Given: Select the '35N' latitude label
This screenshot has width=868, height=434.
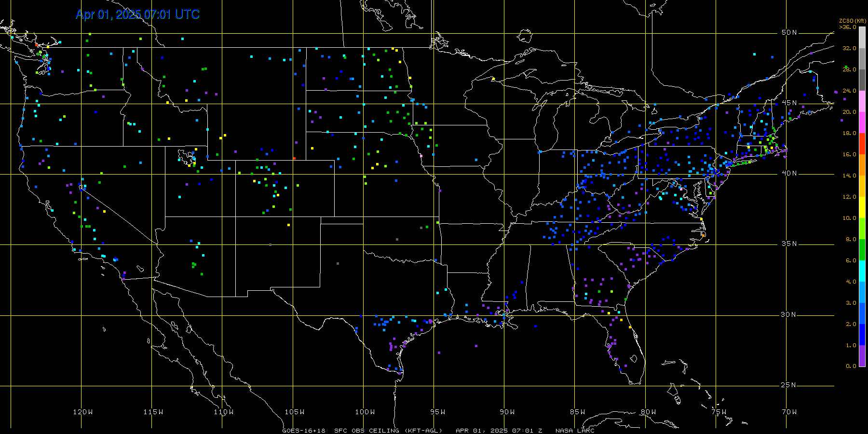Looking at the screenshot, I should pyautogui.click(x=789, y=244).
